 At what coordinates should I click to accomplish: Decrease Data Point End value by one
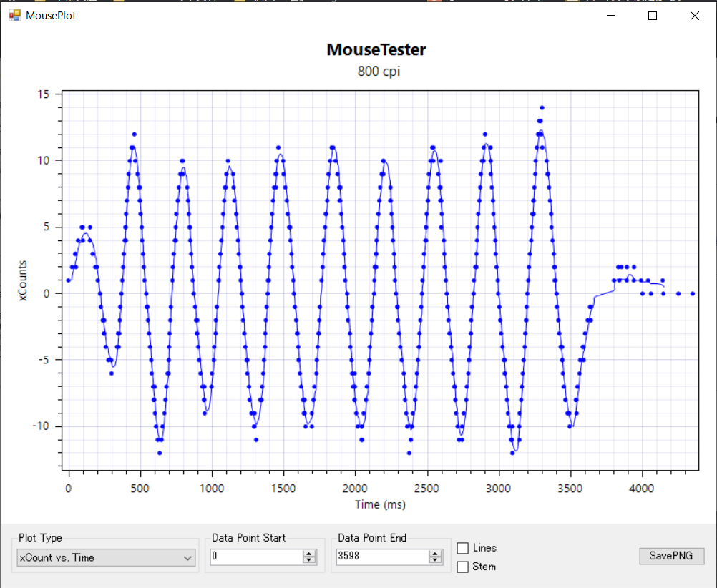[435, 560]
